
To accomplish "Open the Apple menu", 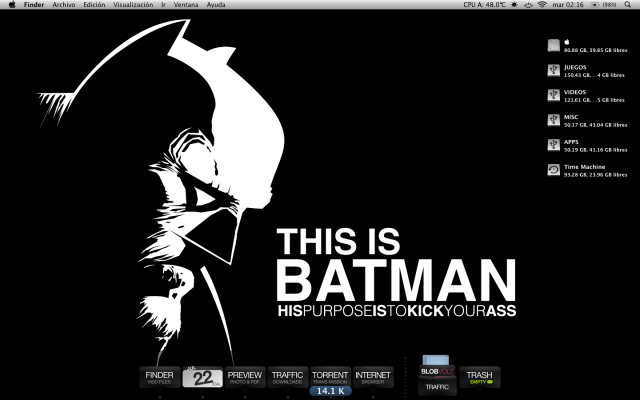I will (12, 4).
